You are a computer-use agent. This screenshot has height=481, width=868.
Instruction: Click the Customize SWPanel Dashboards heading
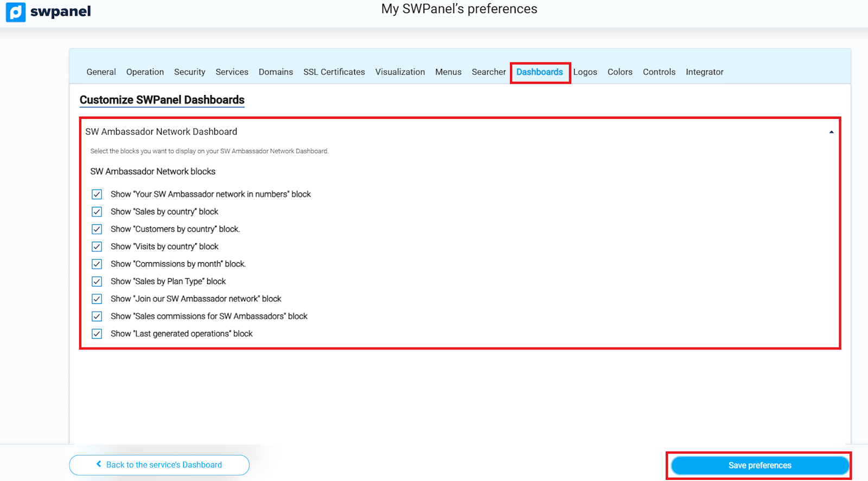pos(162,100)
